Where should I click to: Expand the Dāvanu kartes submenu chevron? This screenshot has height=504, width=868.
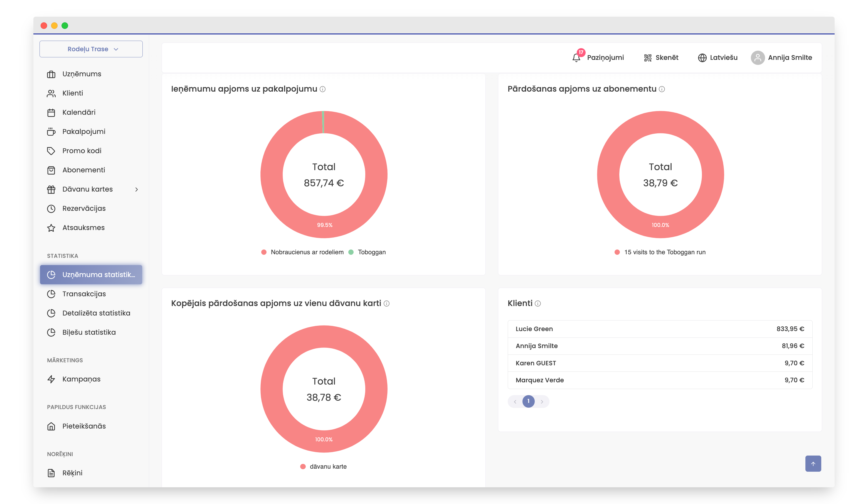136,189
